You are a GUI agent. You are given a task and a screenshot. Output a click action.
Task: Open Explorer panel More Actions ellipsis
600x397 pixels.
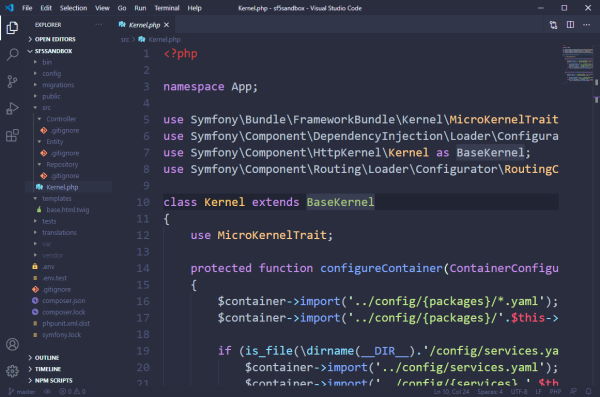click(99, 25)
